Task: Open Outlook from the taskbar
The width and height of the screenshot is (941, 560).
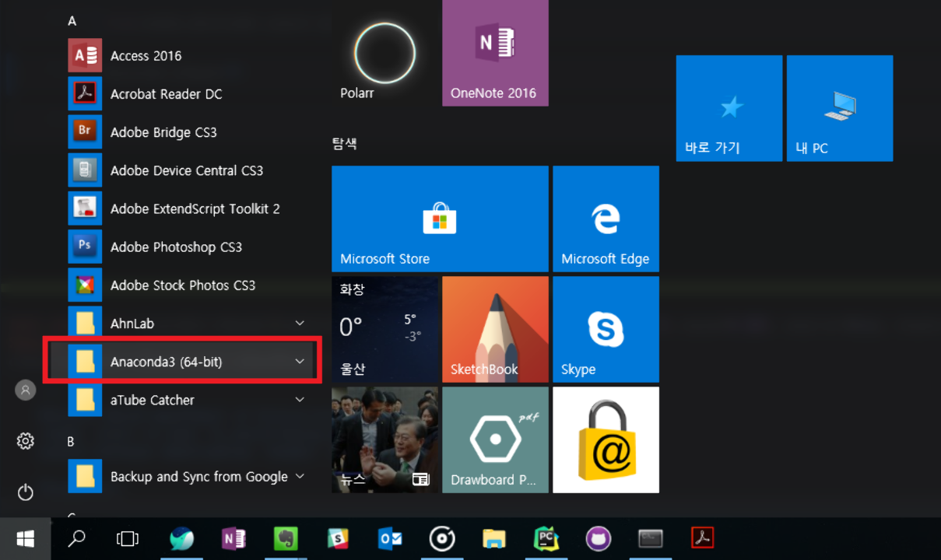Action: [390, 538]
